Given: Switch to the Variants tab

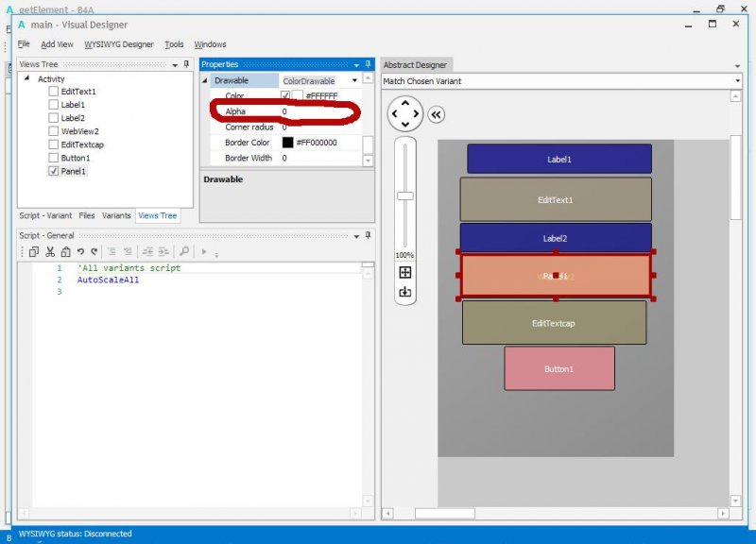Looking at the screenshot, I should coord(116,215).
